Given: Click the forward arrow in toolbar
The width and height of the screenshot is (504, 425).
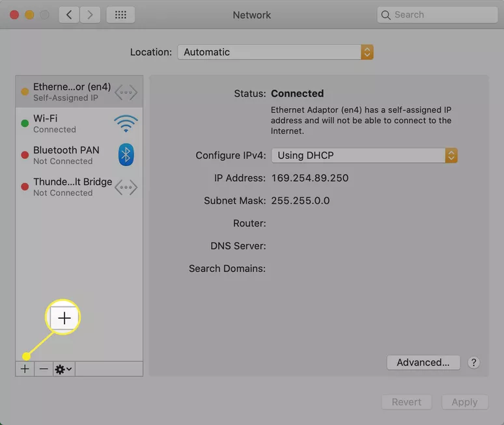Looking at the screenshot, I should tap(90, 15).
